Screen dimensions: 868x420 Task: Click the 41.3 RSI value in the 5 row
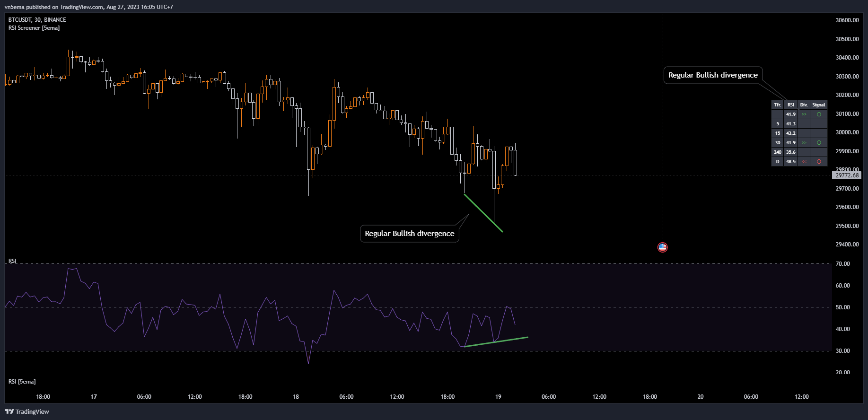click(791, 123)
